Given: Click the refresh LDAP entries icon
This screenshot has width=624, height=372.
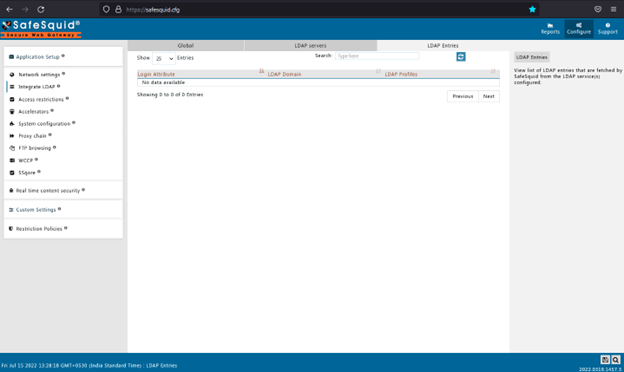Looking at the screenshot, I should (461, 57).
